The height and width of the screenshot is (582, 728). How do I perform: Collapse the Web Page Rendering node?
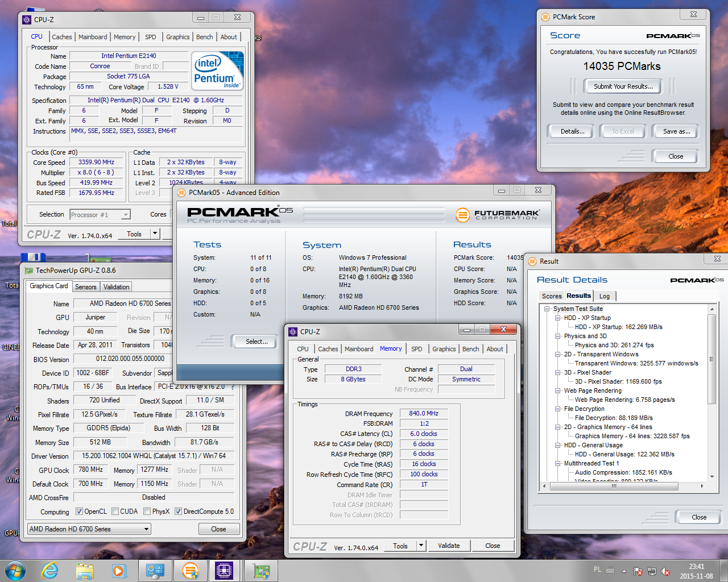pyautogui.click(x=558, y=390)
